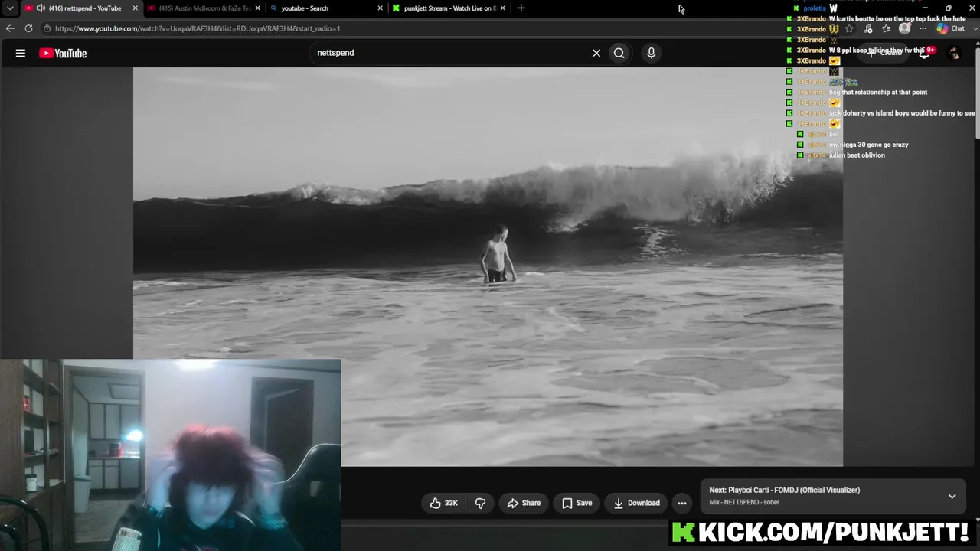
Task: Mute the audio on the nettspend tab
Action: click(41, 8)
